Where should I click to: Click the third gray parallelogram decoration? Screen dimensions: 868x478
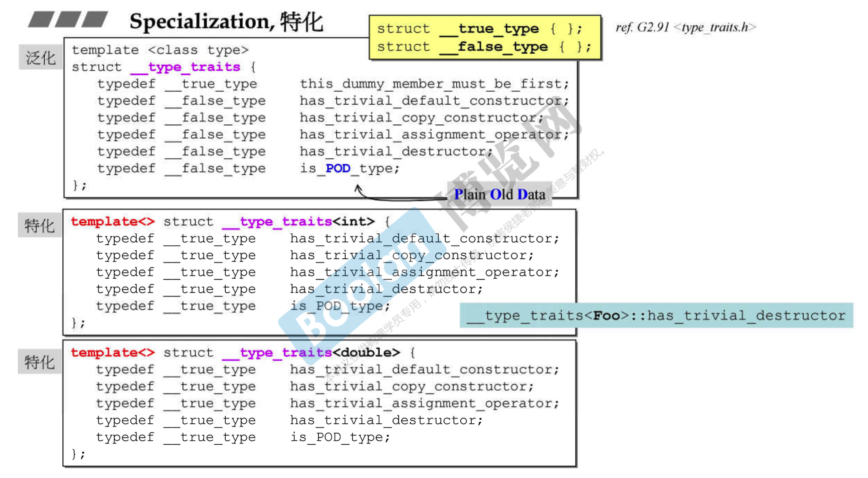point(94,19)
